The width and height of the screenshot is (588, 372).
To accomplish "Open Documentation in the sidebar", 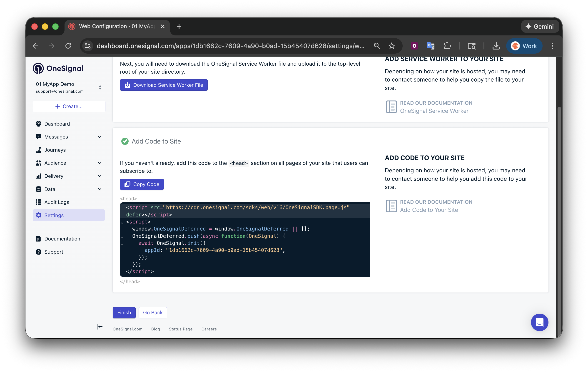I will pos(62,239).
